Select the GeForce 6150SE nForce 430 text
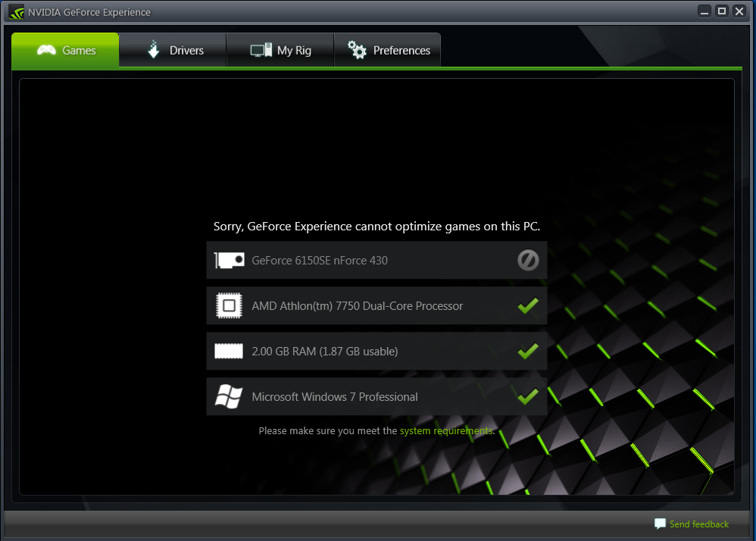 click(x=320, y=261)
